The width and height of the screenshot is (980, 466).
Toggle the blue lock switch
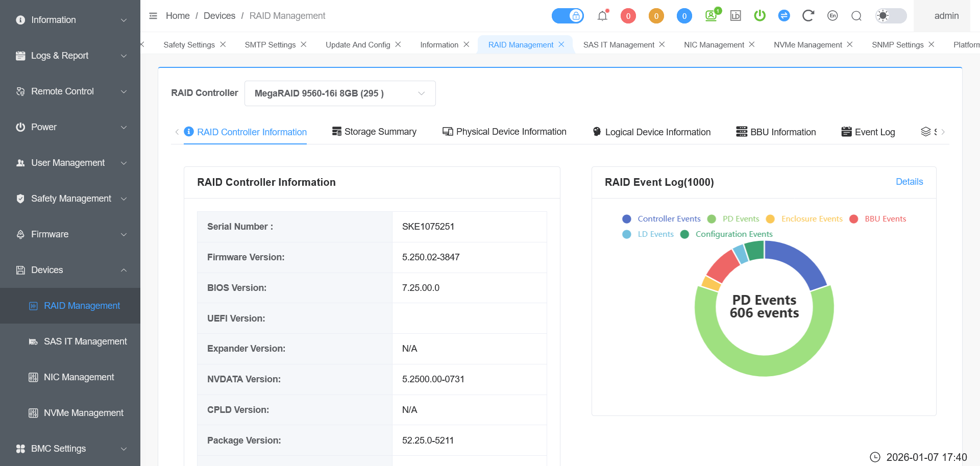(568, 16)
